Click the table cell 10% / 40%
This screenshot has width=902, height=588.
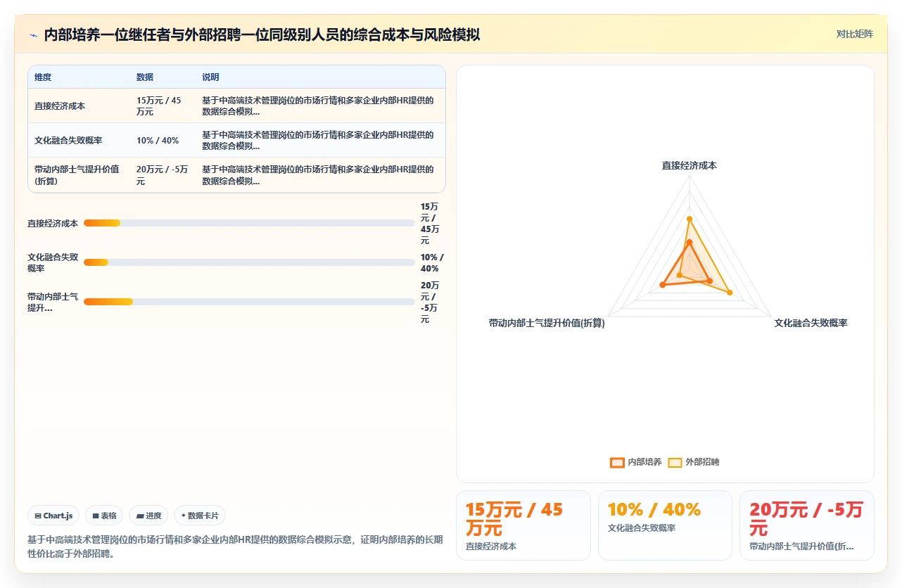(x=158, y=141)
